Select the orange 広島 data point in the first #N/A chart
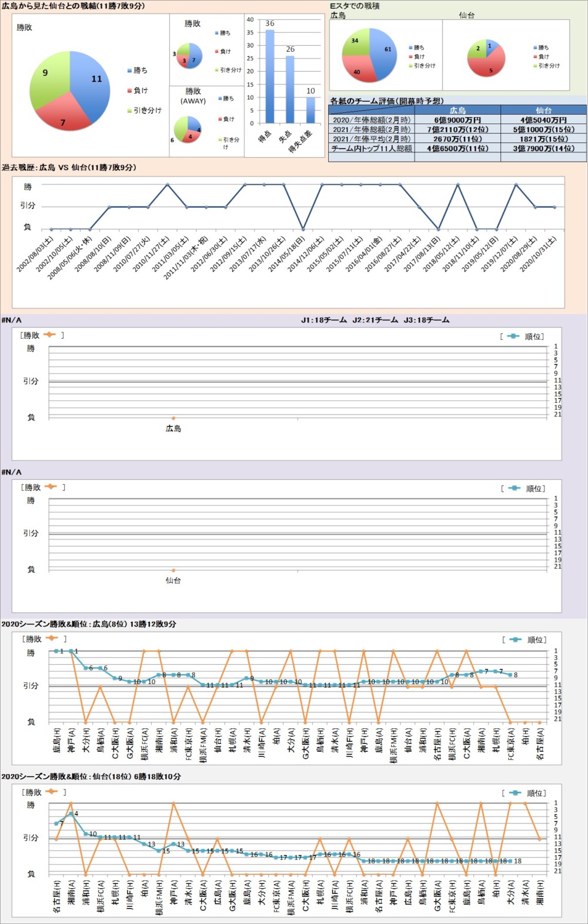 pyautogui.click(x=173, y=418)
